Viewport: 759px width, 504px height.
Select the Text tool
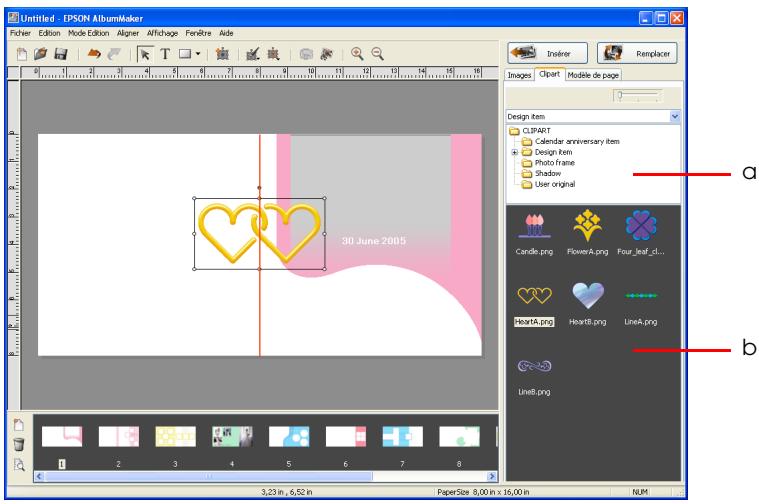point(165,54)
